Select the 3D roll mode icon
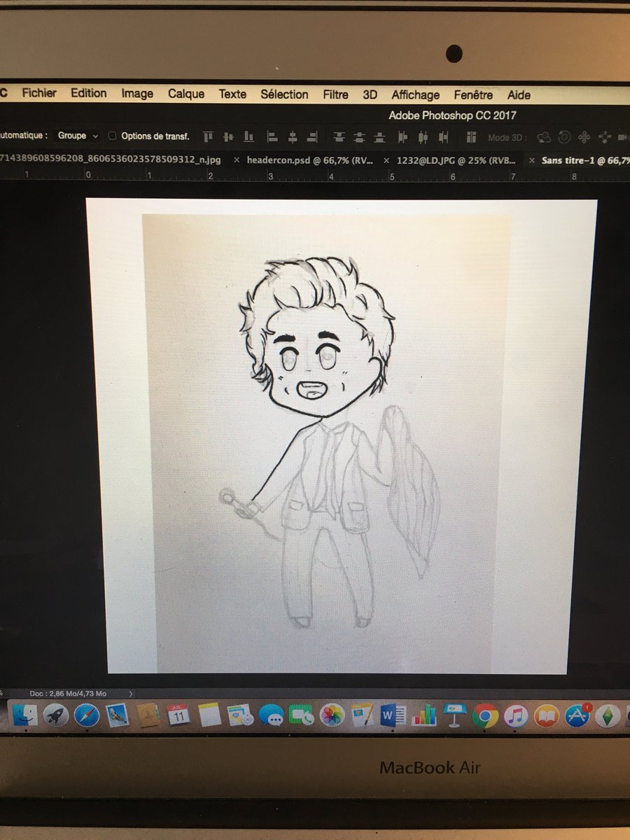The height and width of the screenshot is (840, 630). pos(564,137)
